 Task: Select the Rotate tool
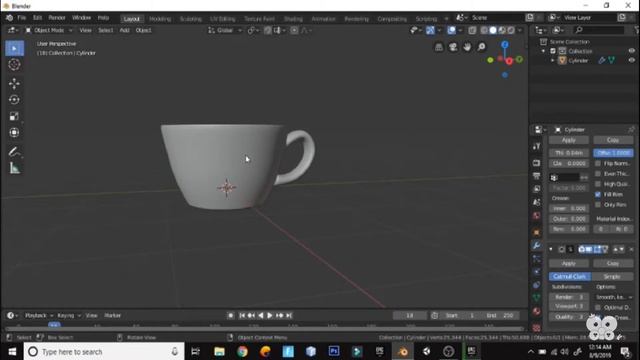point(14,100)
